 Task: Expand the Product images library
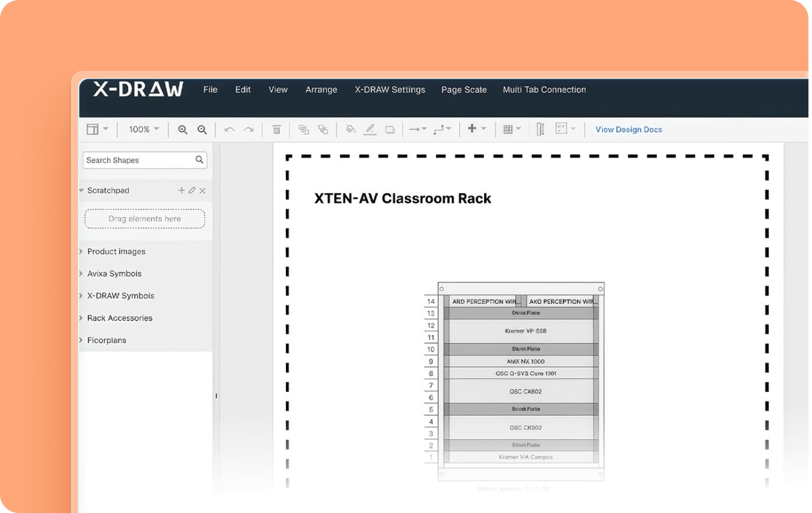(81, 251)
